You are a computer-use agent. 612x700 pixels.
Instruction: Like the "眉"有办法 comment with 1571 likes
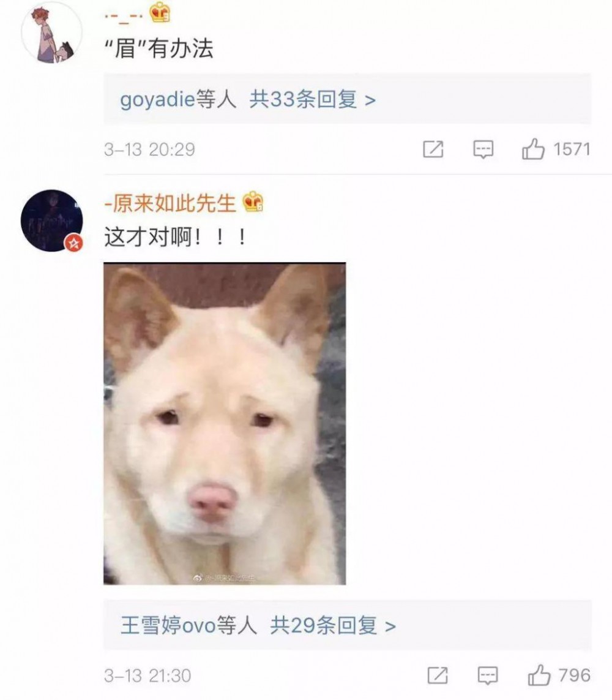pyautogui.click(x=533, y=149)
